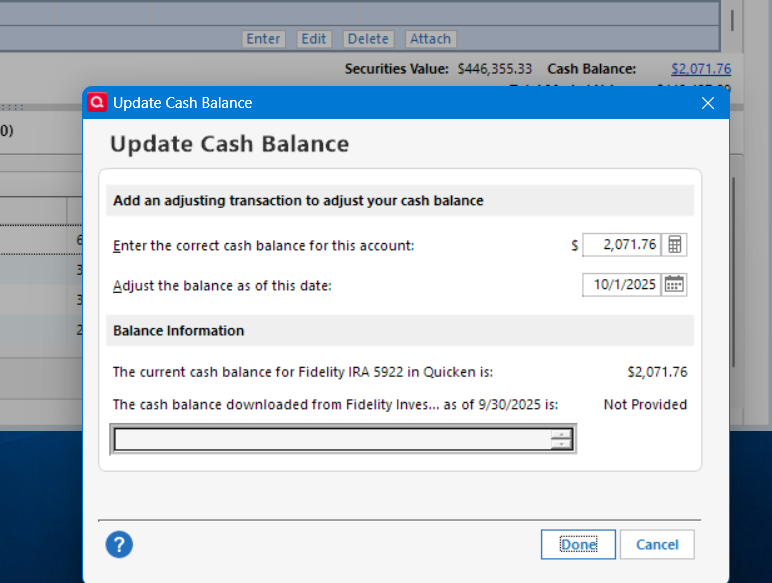Click the Securities Value $446,355.33 text
772x583 pixels.
438,69
